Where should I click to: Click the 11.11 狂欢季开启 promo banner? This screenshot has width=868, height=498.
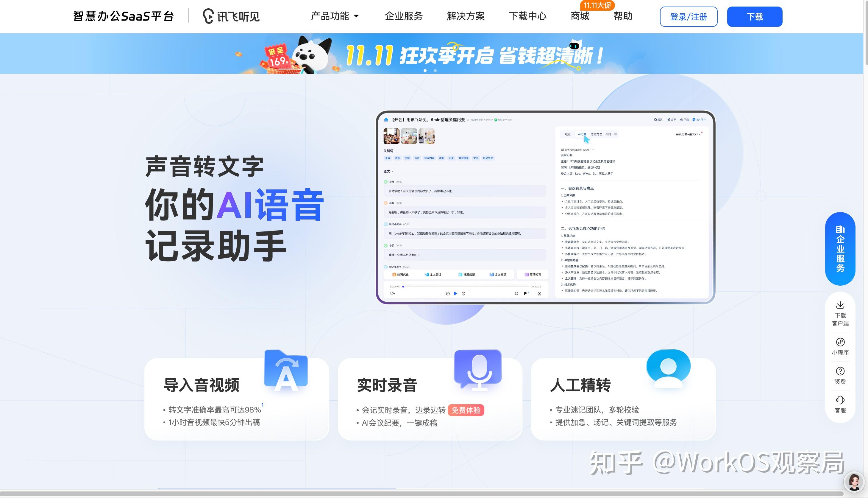click(x=432, y=54)
